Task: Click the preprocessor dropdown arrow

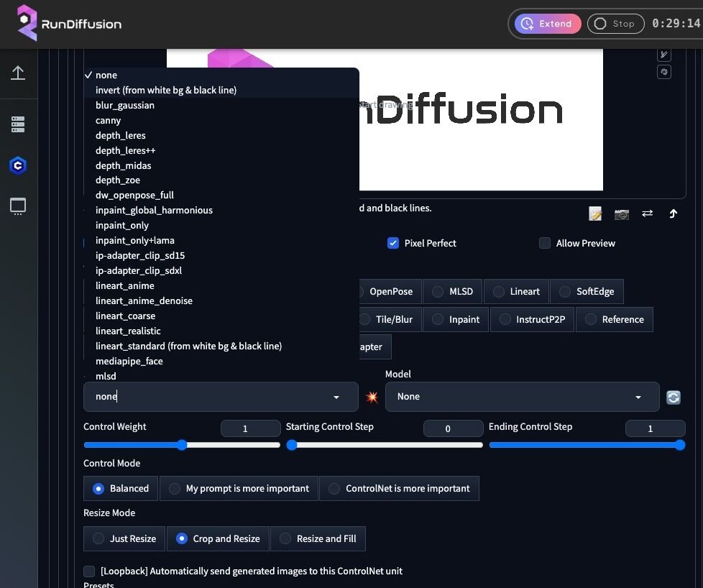Action: pyautogui.click(x=336, y=397)
